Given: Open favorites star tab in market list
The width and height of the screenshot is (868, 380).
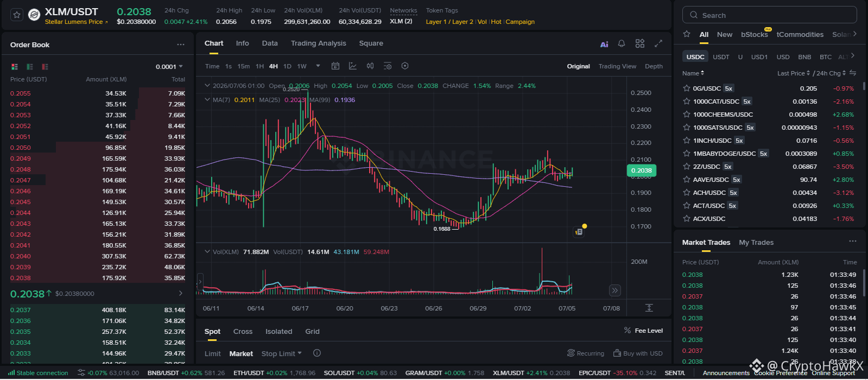Looking at the screenshot, I should tap(687, 34).
